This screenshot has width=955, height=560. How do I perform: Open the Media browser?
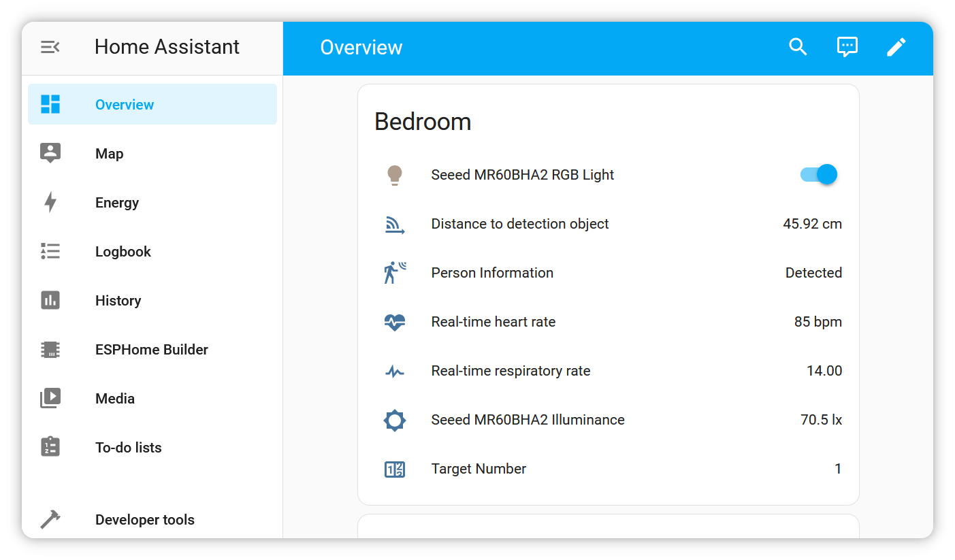152,398
